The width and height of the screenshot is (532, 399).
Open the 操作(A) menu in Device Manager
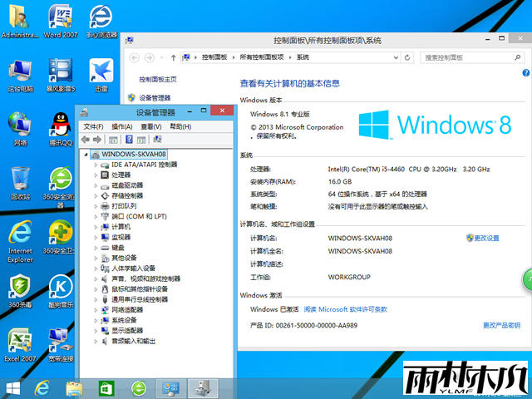[121, 126]
